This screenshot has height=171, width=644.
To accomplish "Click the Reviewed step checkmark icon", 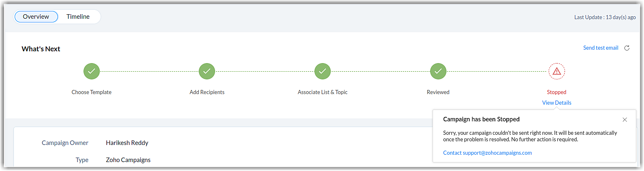I will (438, 71).
